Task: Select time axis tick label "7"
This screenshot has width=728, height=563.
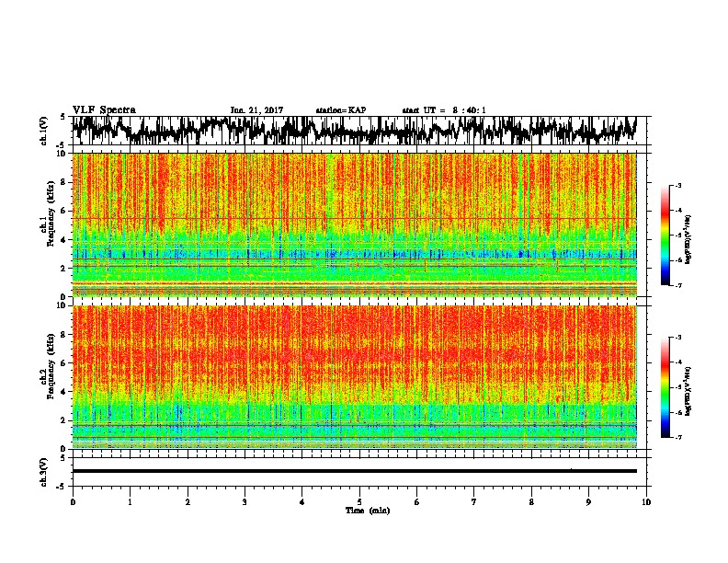Action: (x=474, y=502)
